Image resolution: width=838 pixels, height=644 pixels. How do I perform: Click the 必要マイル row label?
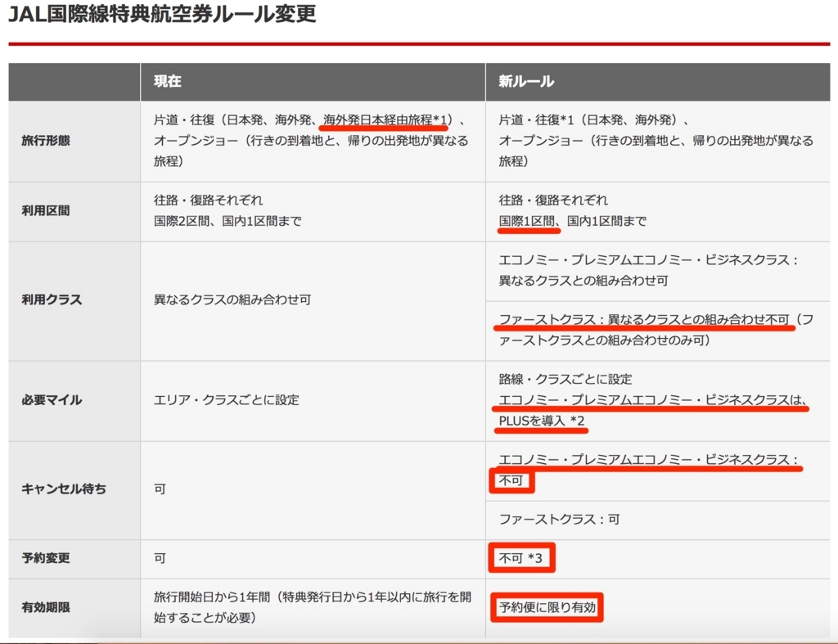pos(52,400)
